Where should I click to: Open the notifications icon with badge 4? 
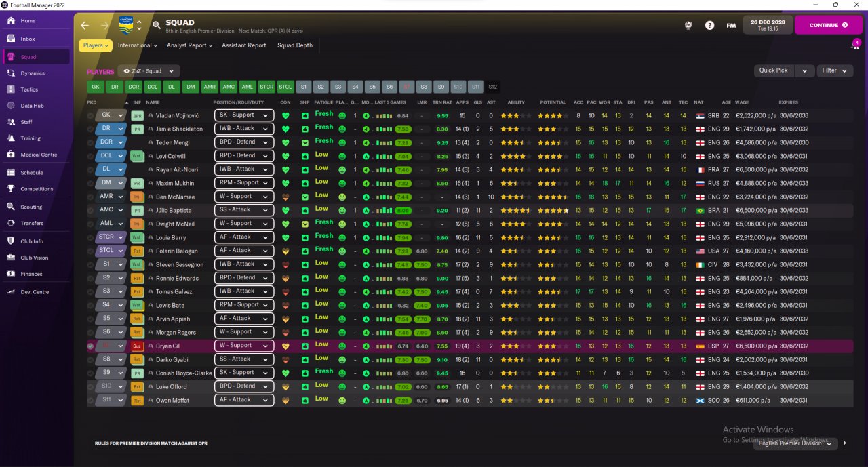pos(856,45)
